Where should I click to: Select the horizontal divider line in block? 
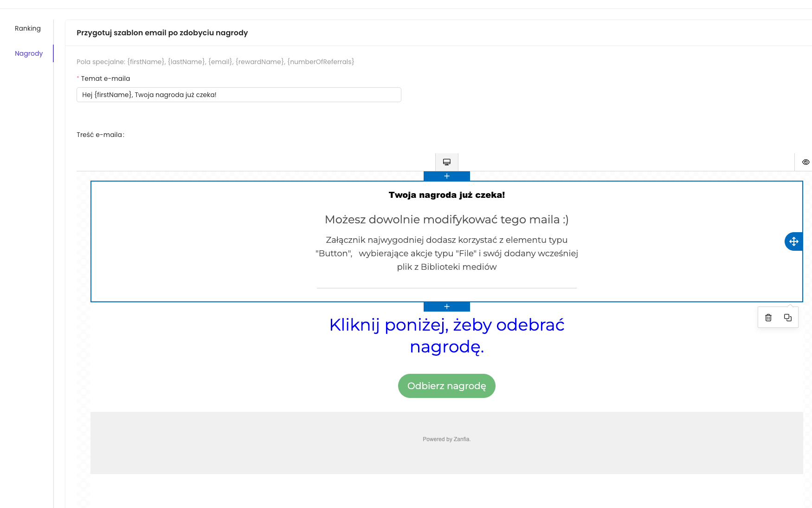(446, 288)
